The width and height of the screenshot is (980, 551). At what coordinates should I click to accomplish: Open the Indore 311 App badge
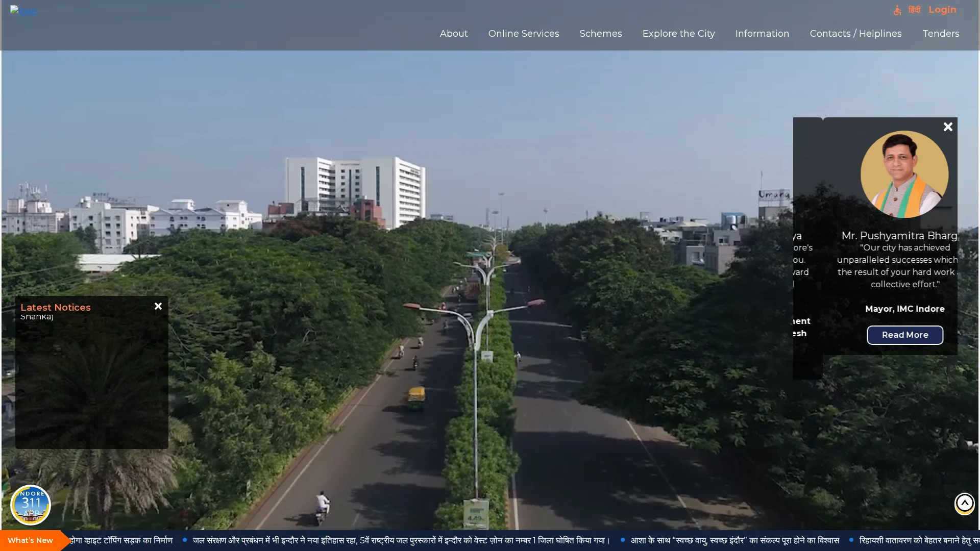click(x=31, y=505)
